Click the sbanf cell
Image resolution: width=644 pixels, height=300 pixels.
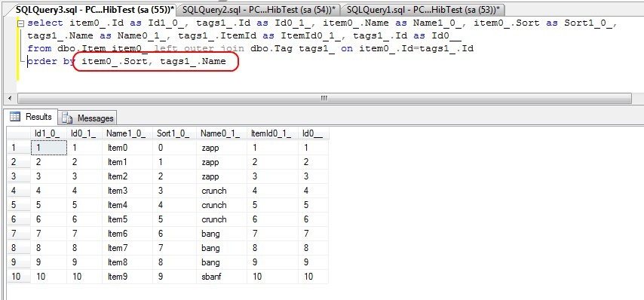pos(222,277)
